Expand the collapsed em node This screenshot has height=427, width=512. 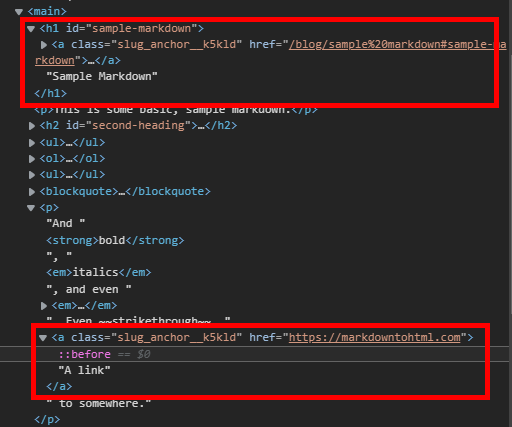click(x=44, y=306)
